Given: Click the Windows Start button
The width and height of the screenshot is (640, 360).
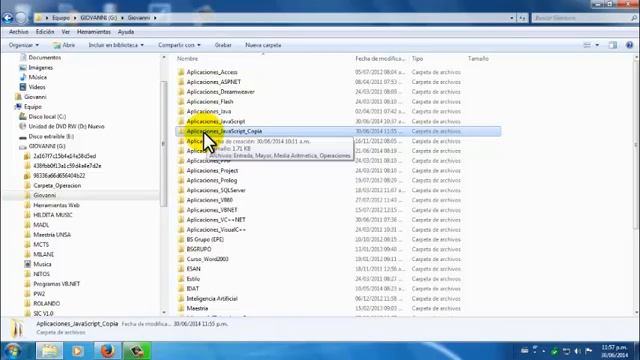Looking at the screenshot, I should pos(12,351).
